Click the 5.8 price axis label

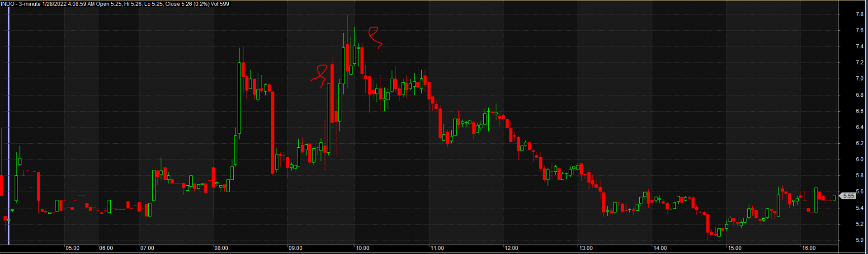click(x=859, y=176)
